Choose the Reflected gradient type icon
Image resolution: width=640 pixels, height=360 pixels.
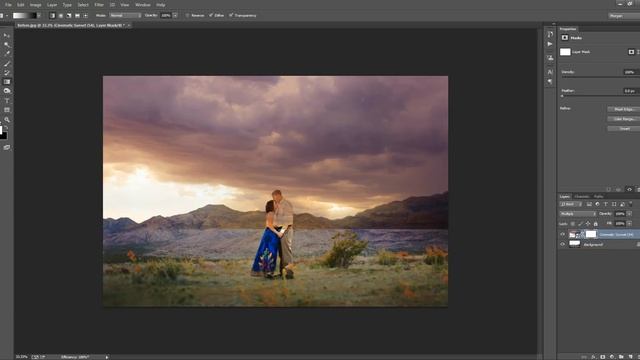point(77,16)
